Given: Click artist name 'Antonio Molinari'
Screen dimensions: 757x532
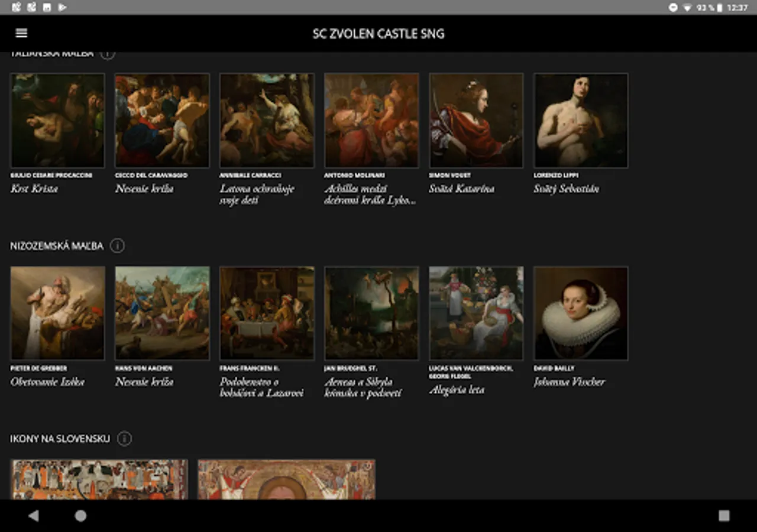Looking at the screenshot, I should tap(354, 176).
